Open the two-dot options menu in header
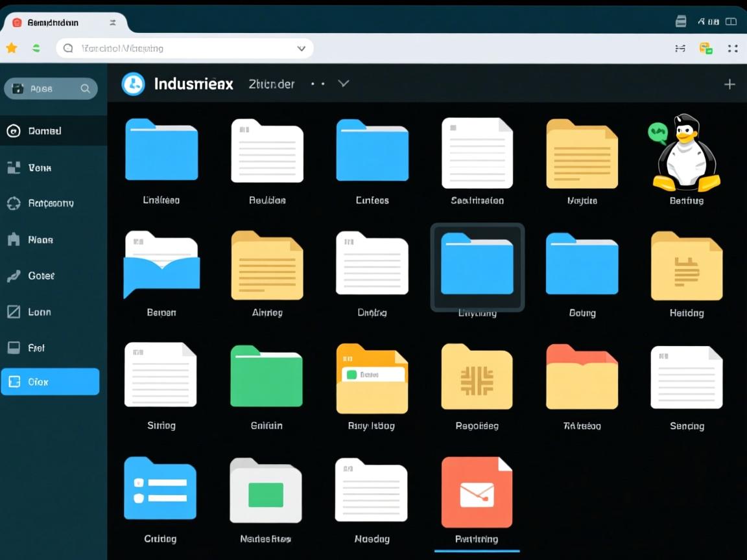Image resolution: width=747 pixels, height=560 pixels. [318, 84]
